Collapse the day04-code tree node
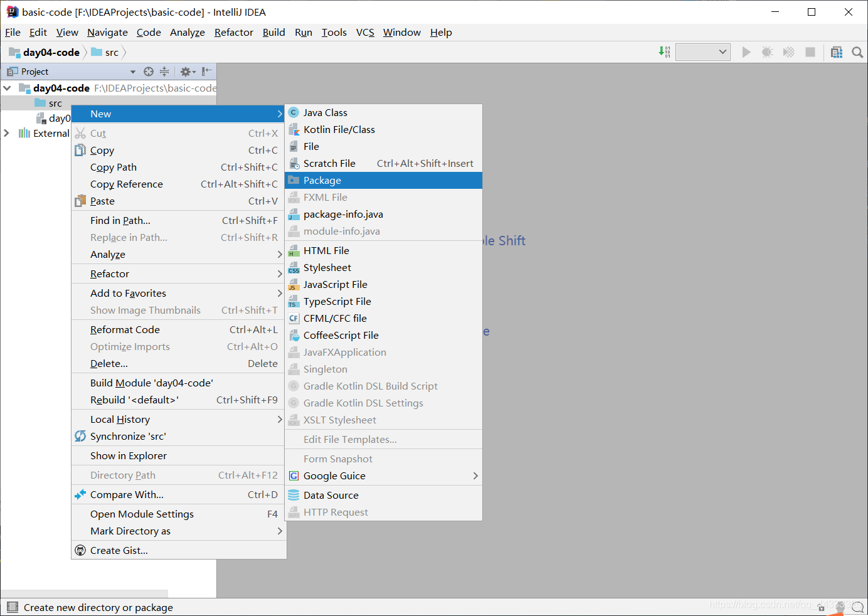The height and width of the screenshot is (616, 868). (7, 88)
